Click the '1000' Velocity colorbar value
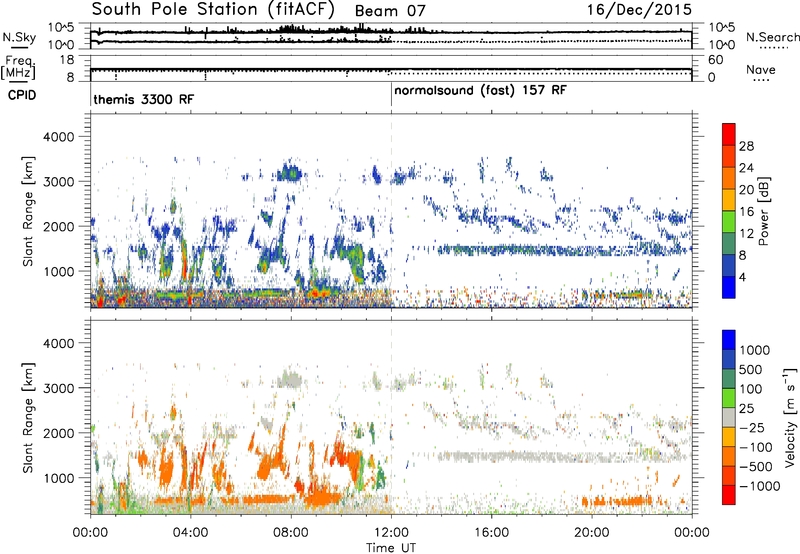Viewport: 800px width, 554px height. (x=755, y=350)
